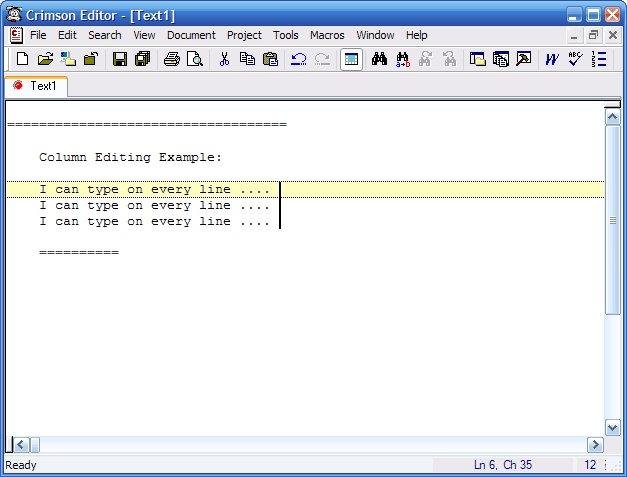Open Print Preview from the magnifier page icon
Image resolution: width=627 pixels, height=477 pixels.
pos(195,59)
